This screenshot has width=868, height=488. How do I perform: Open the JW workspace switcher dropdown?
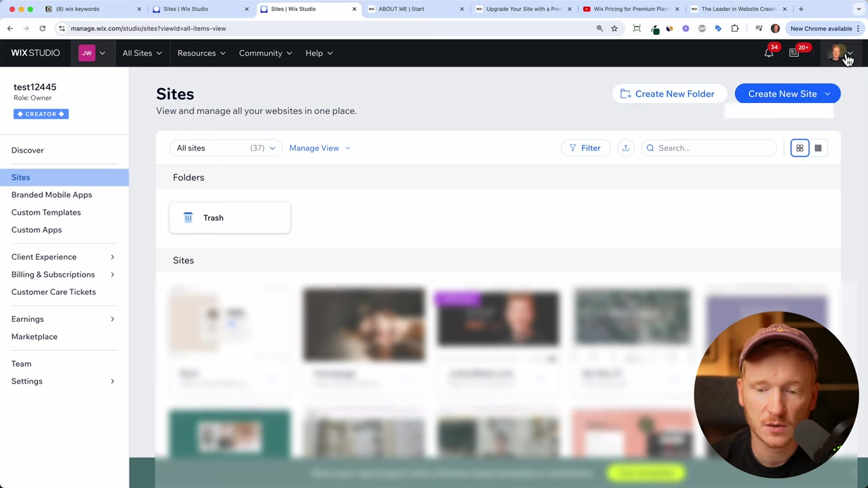(x=92, y=53)
